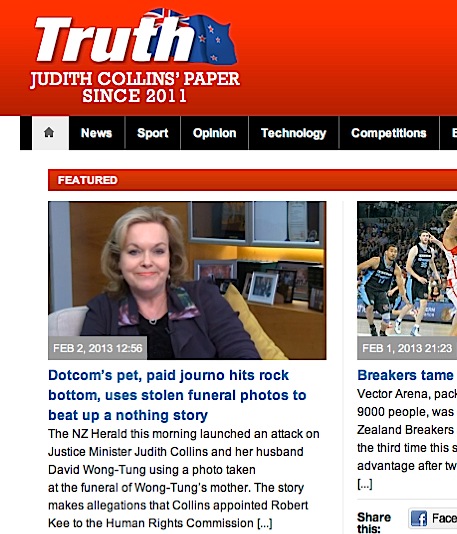Viewport: 457px width, 534px height.
Task: Click the Feb 1, 2013 21:23 timestamp
Action: pos(407,348)
